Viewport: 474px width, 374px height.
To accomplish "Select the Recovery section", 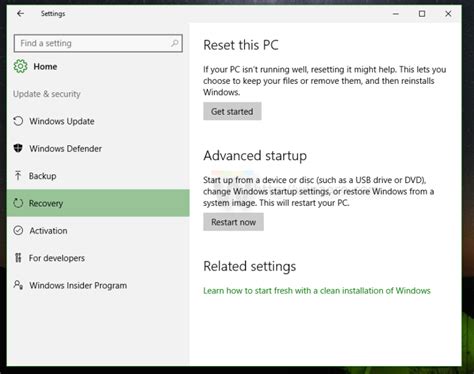I will (98, 203).
